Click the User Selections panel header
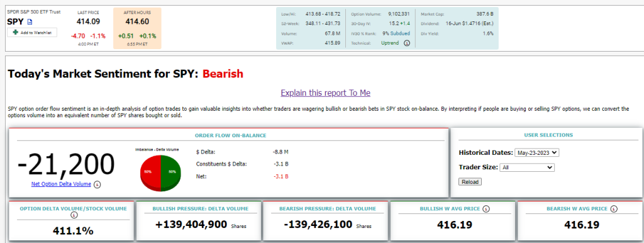This screenshot has width=644, height=243. [x=548, y=135]
